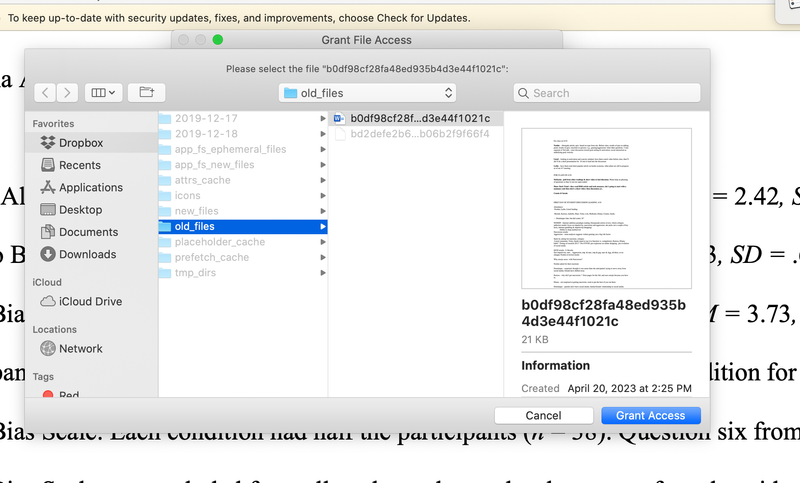800x483 pixels.
Task: Click the Information heading in preview
Action: [556, 366]
